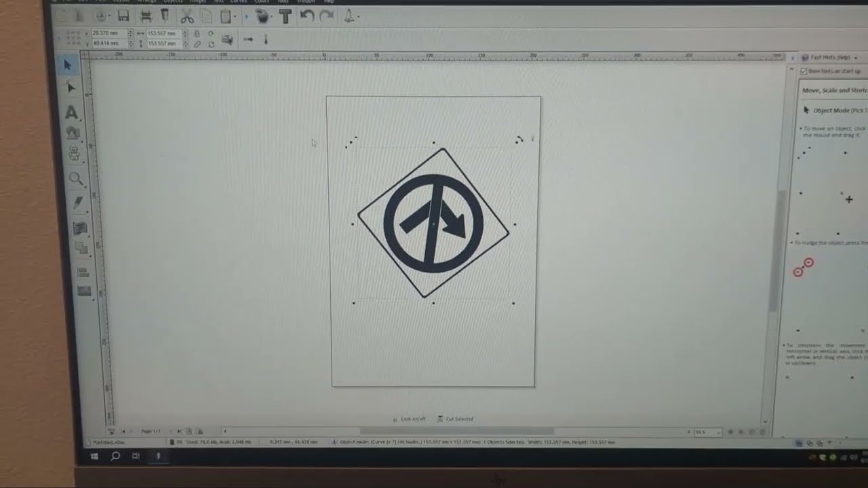
Task: Click the knife blade icon in toolbar
Action: 164,16
